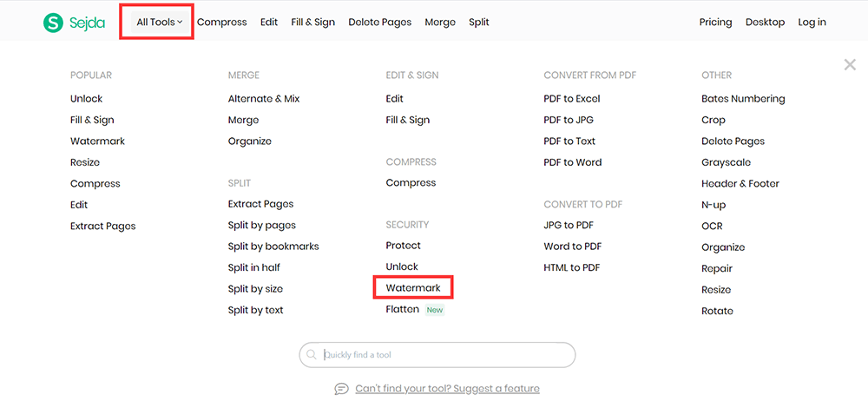Open Delete Pages in top navigation
This screenshot has height=408, width=868.
tap(379, 23)
